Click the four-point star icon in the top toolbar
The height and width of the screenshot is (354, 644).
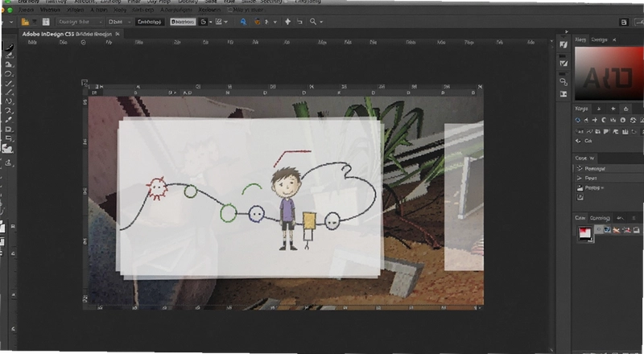coord(287,22)
